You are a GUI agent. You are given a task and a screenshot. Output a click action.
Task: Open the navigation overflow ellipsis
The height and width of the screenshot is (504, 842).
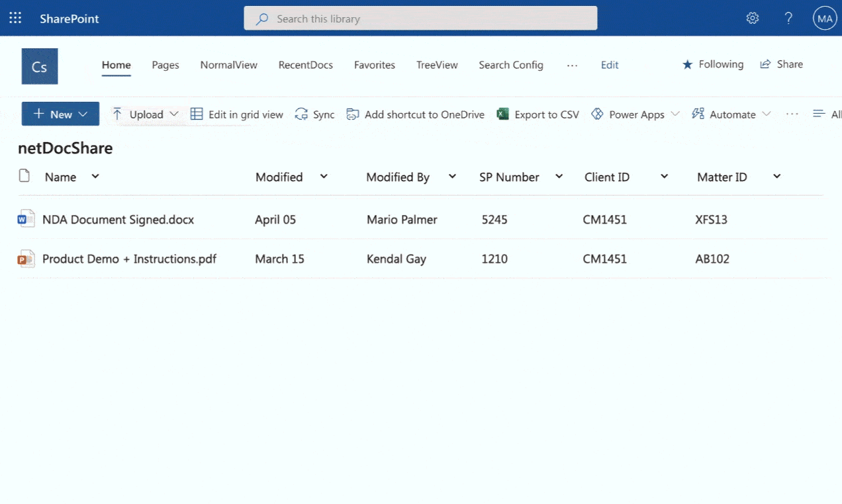click(573, 65)
